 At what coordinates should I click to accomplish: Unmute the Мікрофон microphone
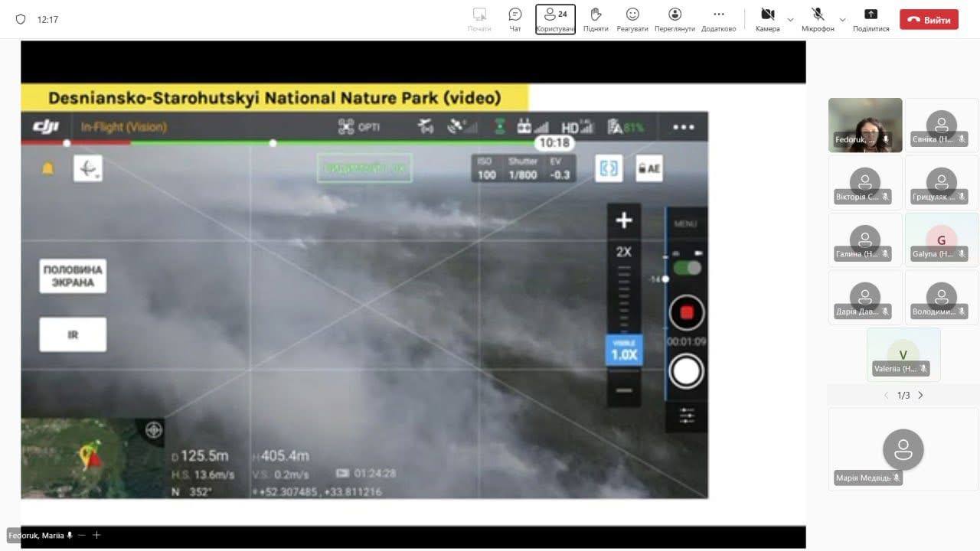coord(818,19)
